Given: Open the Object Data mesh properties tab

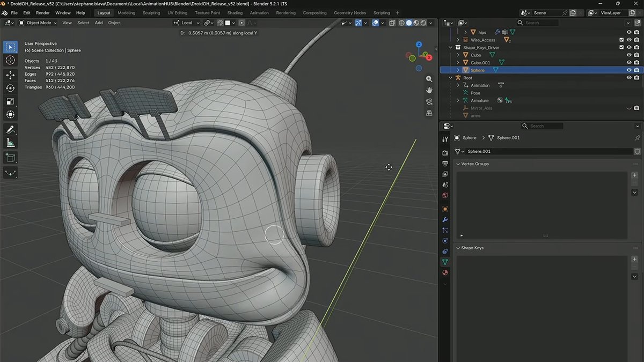Looking at the screenshot, I should coord(445,262).
